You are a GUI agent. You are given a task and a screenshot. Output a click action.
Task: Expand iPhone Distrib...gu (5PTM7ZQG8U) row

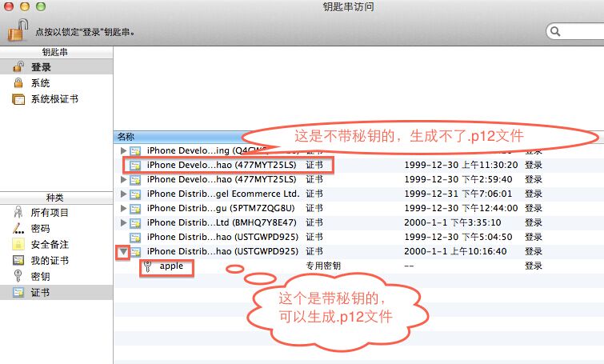point(123,208)
